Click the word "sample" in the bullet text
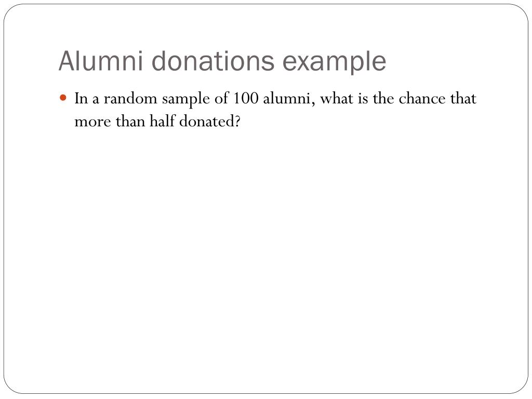 [186, 100]
